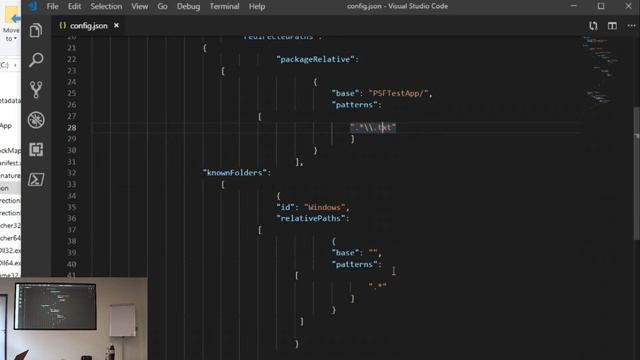This screenshot has width=640, height=360.
Task: Click the highlighted .txt pattern on line 28
Action: click(x=373, y=127)
